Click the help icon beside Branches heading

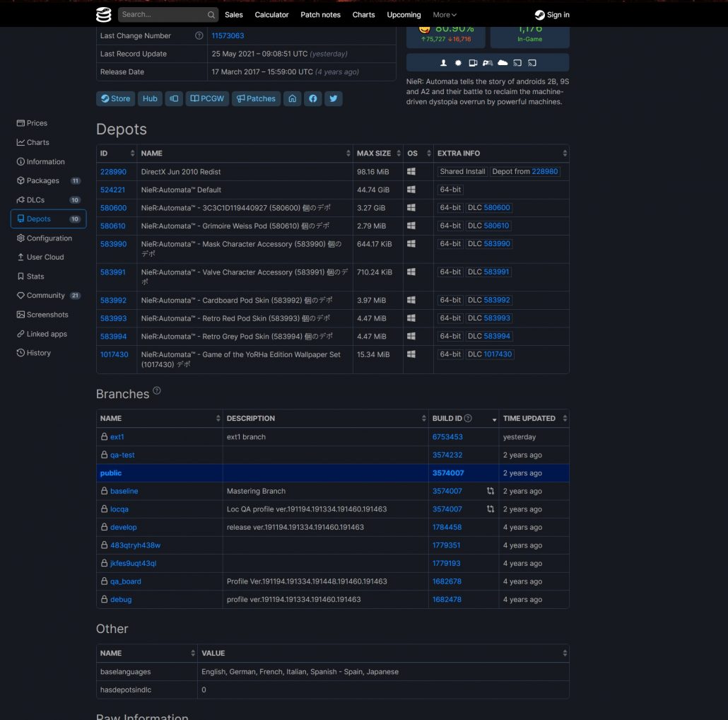click(157, 390)
